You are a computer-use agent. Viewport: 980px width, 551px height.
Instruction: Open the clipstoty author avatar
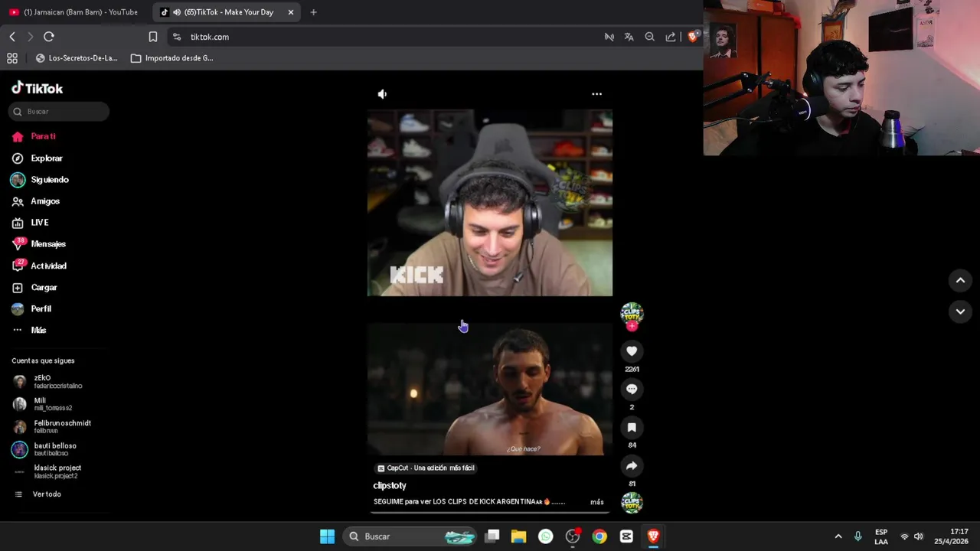click(x=632, y=313)
